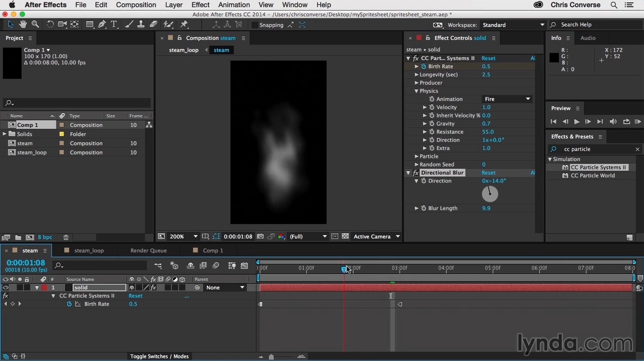Click the Direction angle dial

(x=490, y=194)
